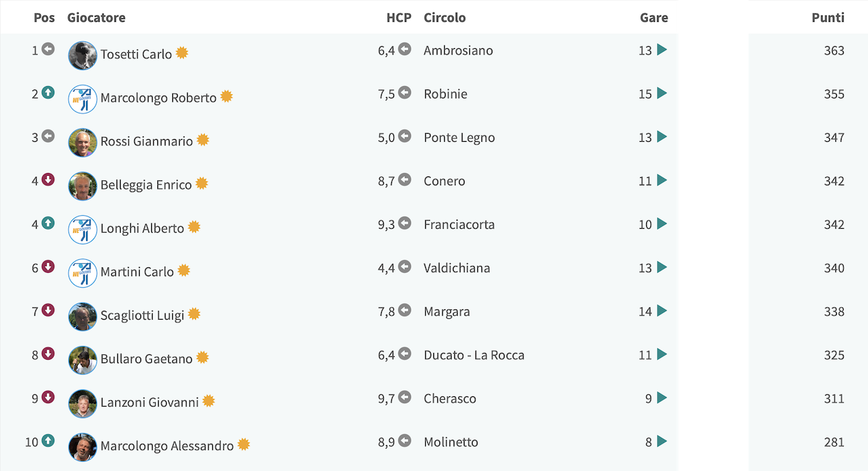Sort the table by the Giocatore column header
Screen dimensions: 868x471
[x=96, y=18]
